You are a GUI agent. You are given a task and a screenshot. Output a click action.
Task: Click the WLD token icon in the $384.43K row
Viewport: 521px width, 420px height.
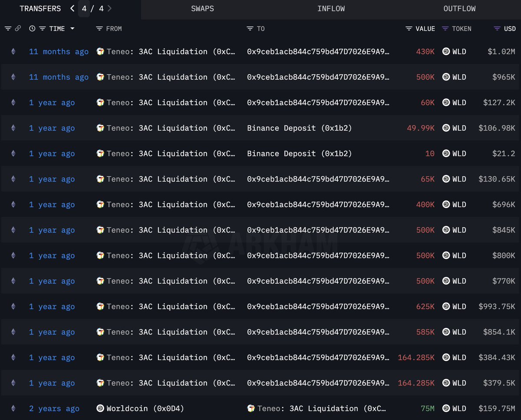(x=446, y=358)
